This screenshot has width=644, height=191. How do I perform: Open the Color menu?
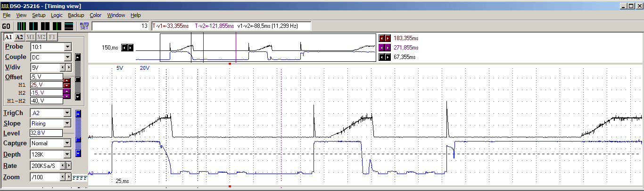(x=95, y=15)
